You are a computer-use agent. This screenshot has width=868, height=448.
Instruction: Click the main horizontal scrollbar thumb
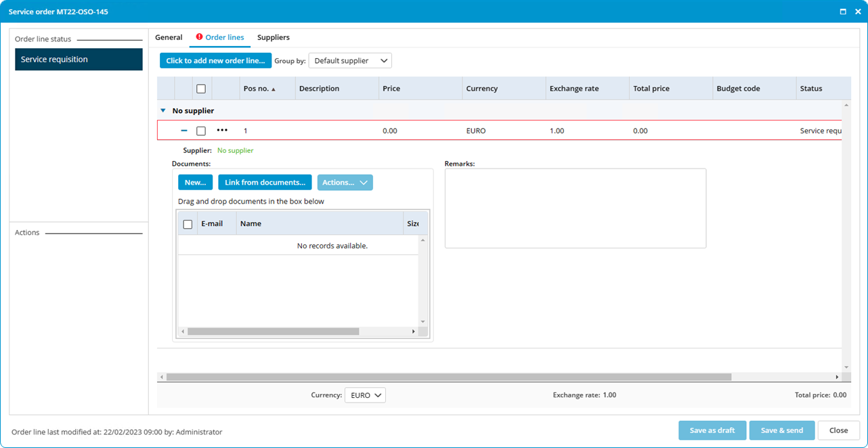tap(449, 377)
